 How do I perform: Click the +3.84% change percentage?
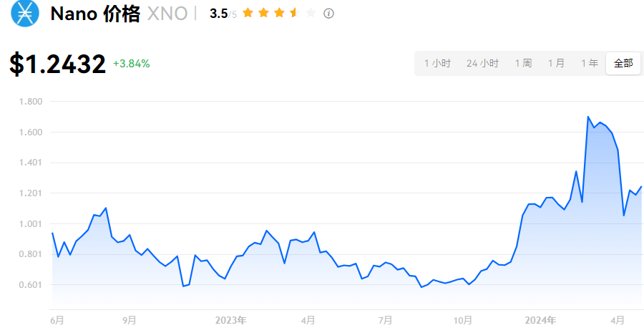pyautogui.click(x=132, y=64)
